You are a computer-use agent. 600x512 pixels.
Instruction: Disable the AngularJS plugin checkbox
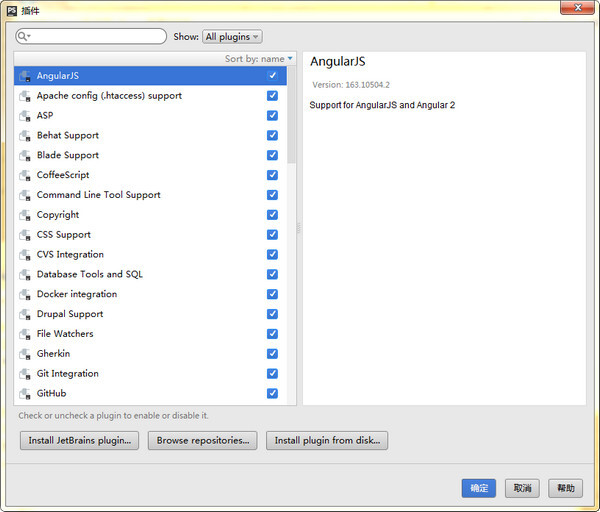tap(272, 75)
